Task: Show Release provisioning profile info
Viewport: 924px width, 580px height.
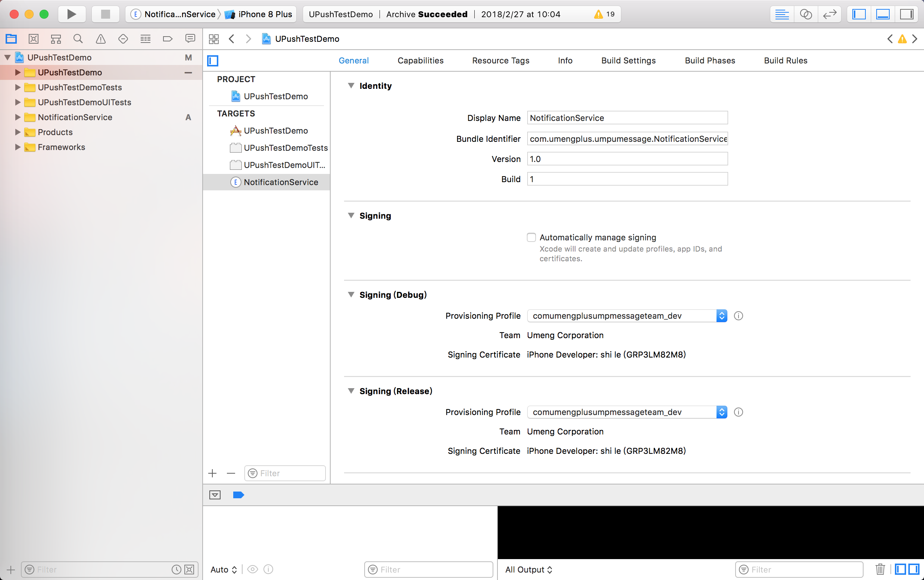Action: [x=739, y=412]
